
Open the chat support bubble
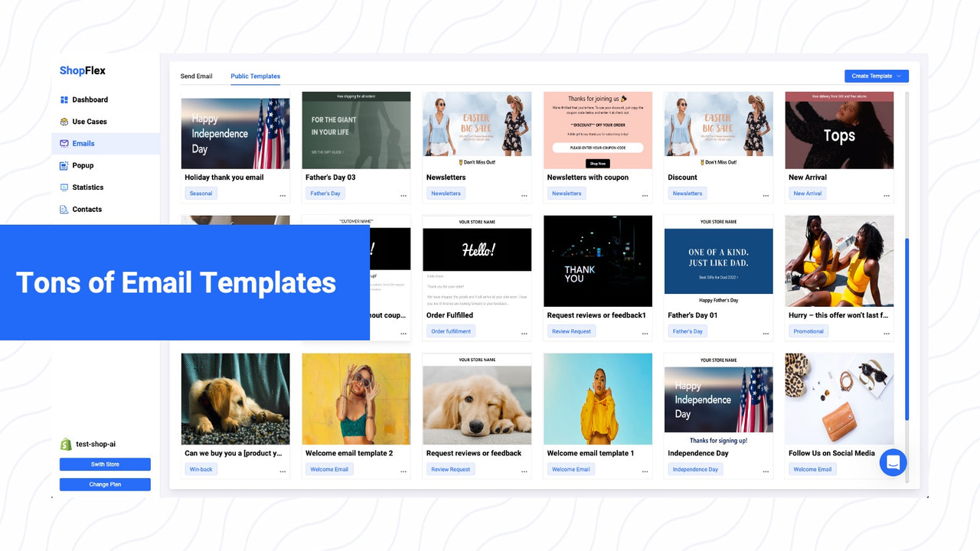tap(893, 462)
